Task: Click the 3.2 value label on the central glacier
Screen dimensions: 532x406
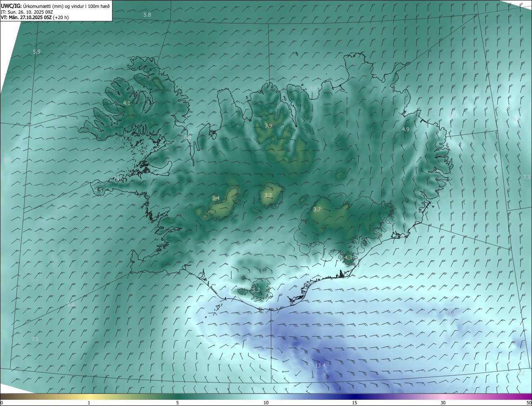Action: click(x=268, y=195)
